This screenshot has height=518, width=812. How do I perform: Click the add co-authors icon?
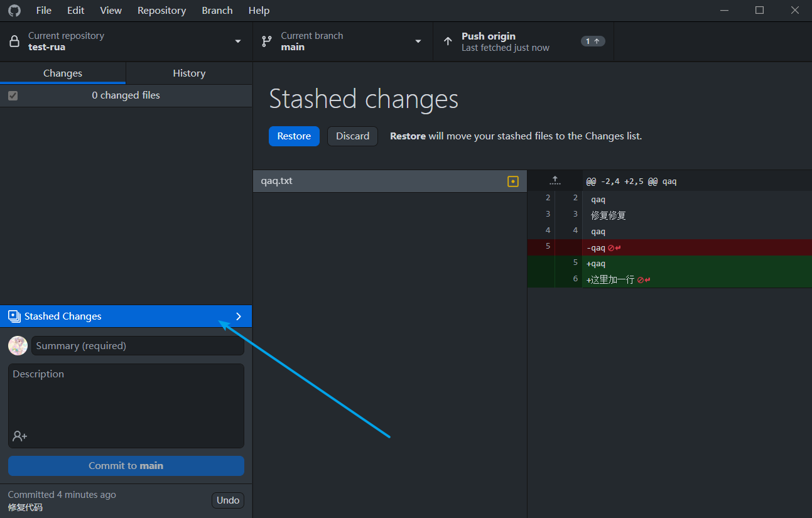(x=19, y=436)
